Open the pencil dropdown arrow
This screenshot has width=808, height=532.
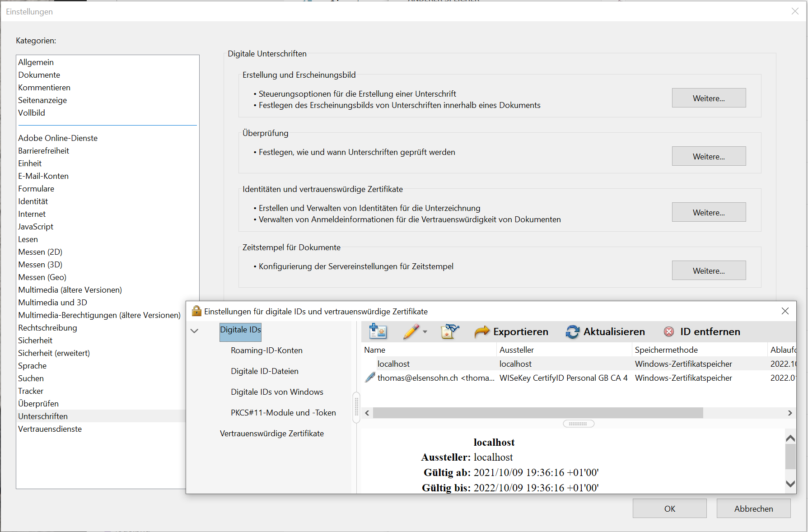tap(425, 332)
